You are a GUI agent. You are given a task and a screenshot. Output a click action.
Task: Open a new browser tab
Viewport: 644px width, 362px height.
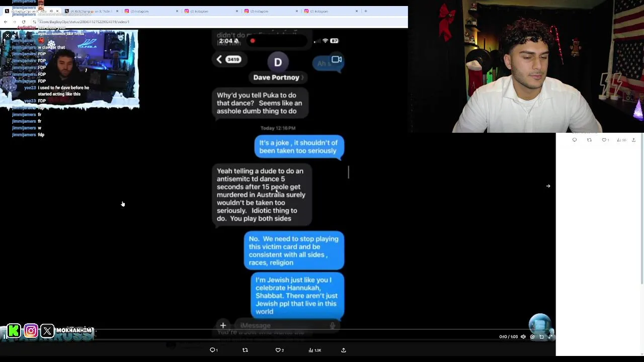[366, 11]
